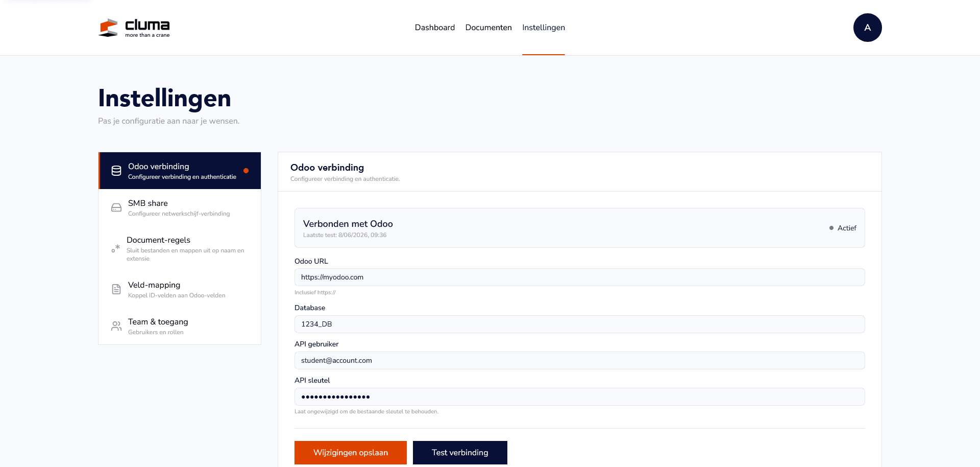Screen dimensions: 980x467
Task: Focus the Database input field
Action: (580, 324)
